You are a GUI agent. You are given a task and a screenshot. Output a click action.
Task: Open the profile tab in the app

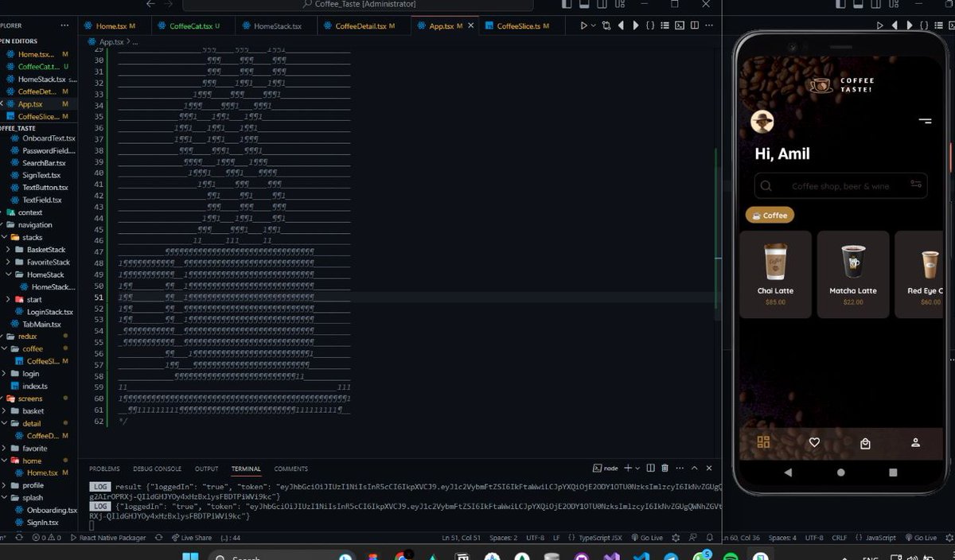pyautogui.click(x=915, y=443)
